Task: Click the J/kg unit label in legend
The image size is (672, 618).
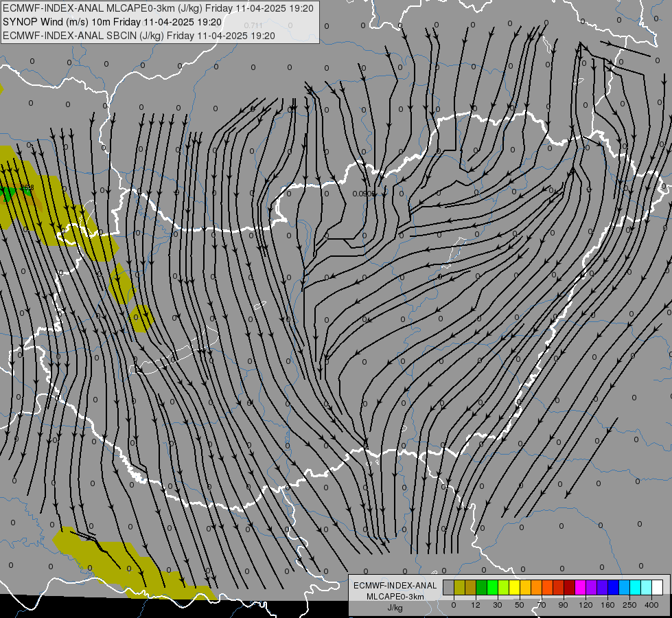Action: 395,608
